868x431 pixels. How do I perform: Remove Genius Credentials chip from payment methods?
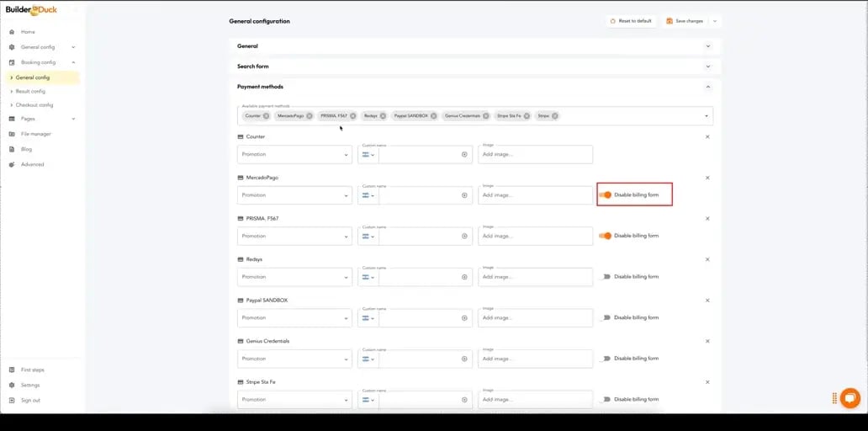pyautogui.click(x=486, y=116)
